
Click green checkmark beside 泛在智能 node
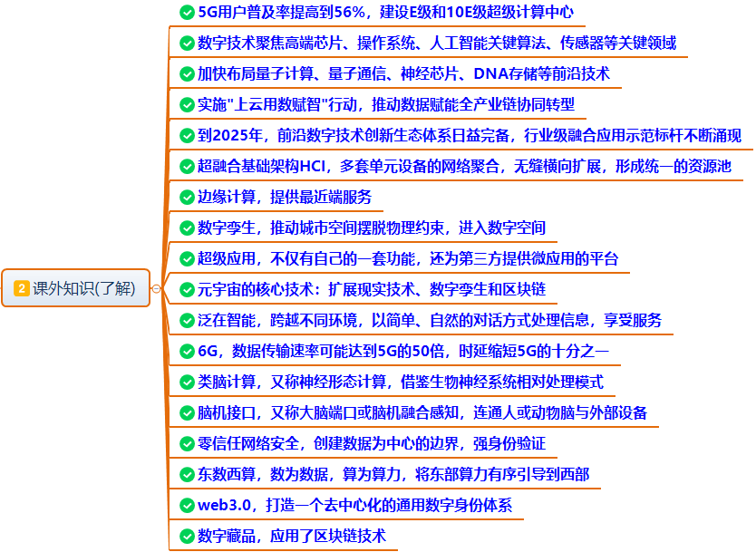pyautogui.click(x=187, y=321)
